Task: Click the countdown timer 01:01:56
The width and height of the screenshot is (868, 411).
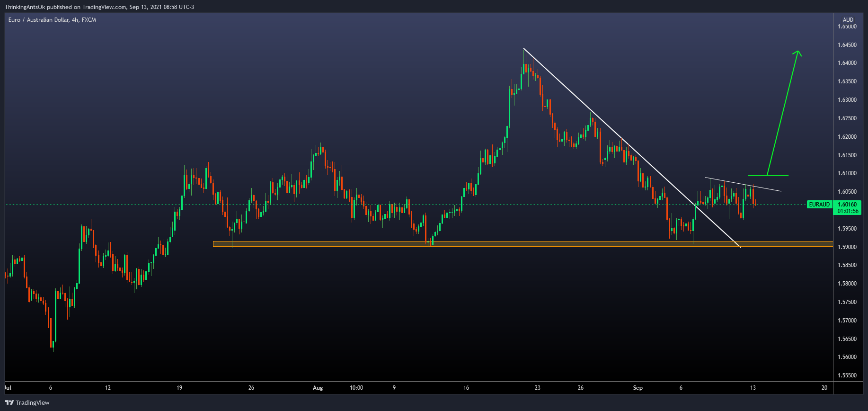Action: (848, 211)
